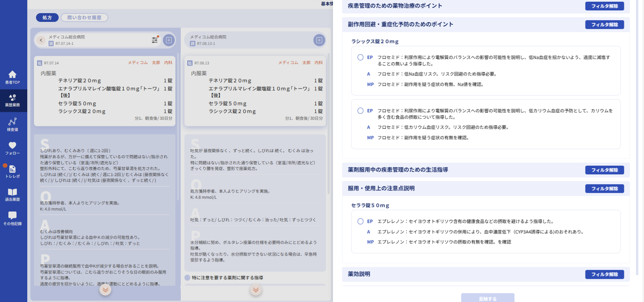Select the セイヨウオトギリソウ guidance radio button

coord(360,221)
